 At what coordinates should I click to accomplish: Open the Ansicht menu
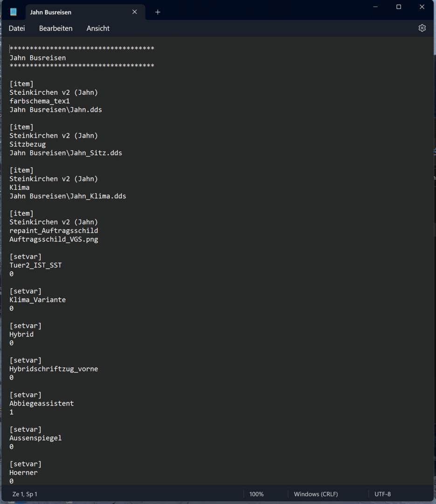click(x=98, y=28)
